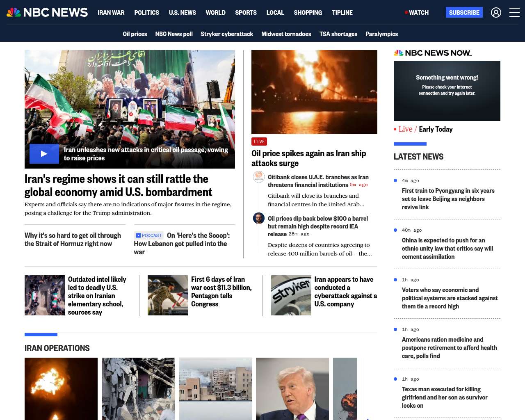The width and height of the screenshot is (525, 420).
Task: Click the Subscribe button
Action: coord(464,13)
